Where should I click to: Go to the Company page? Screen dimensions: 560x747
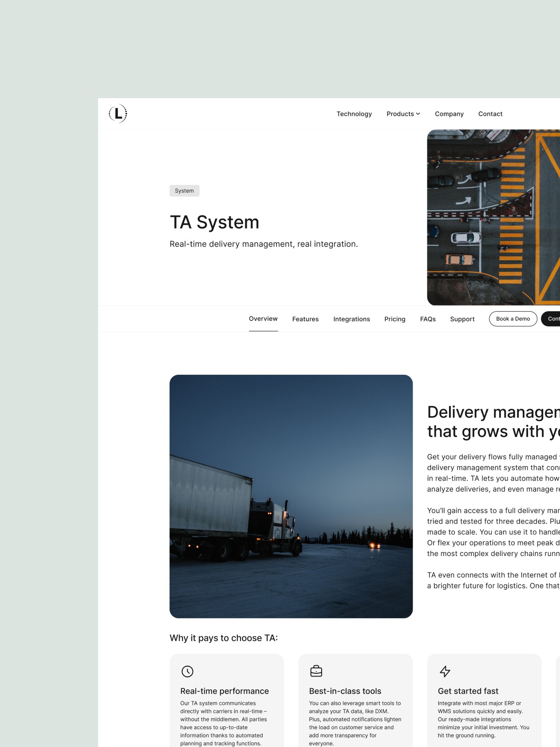coord(449,114)
